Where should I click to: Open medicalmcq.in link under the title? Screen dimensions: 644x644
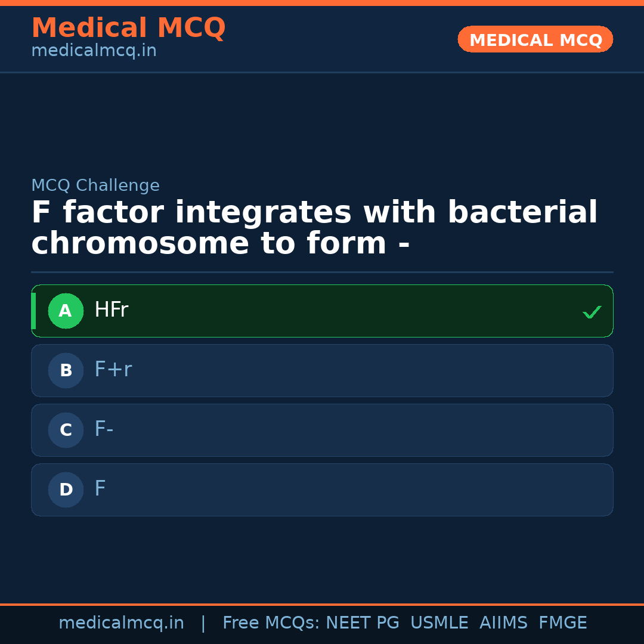[x=94, y=51]
